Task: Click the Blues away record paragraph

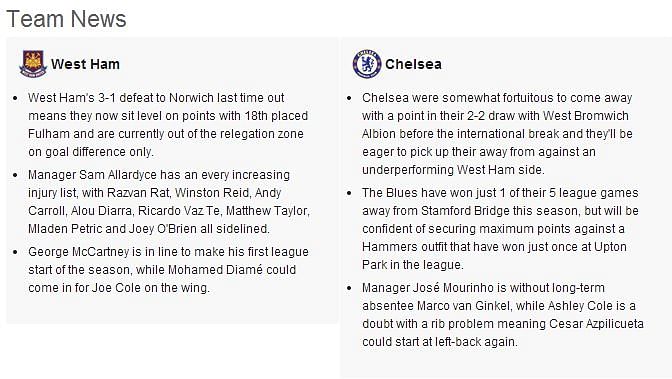Action: click(500, 229)
